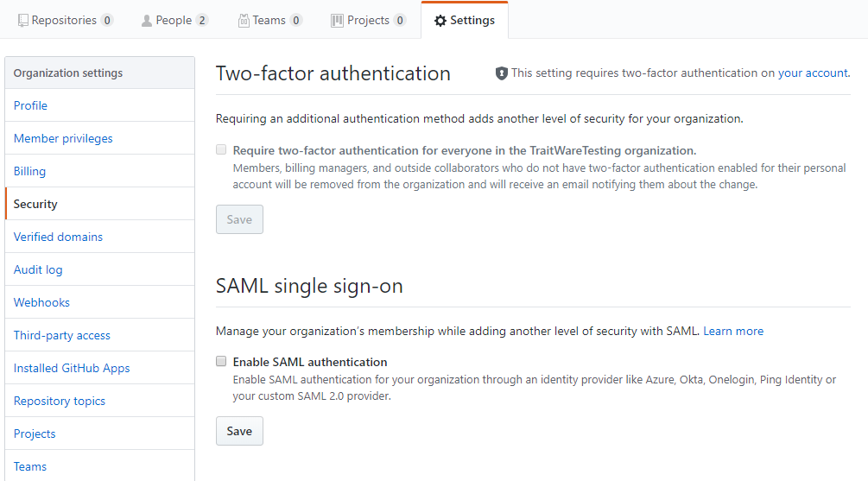Click Save under two-factor authentication
The height and width of the screenshot is (481, 868).
click(239, 219)
